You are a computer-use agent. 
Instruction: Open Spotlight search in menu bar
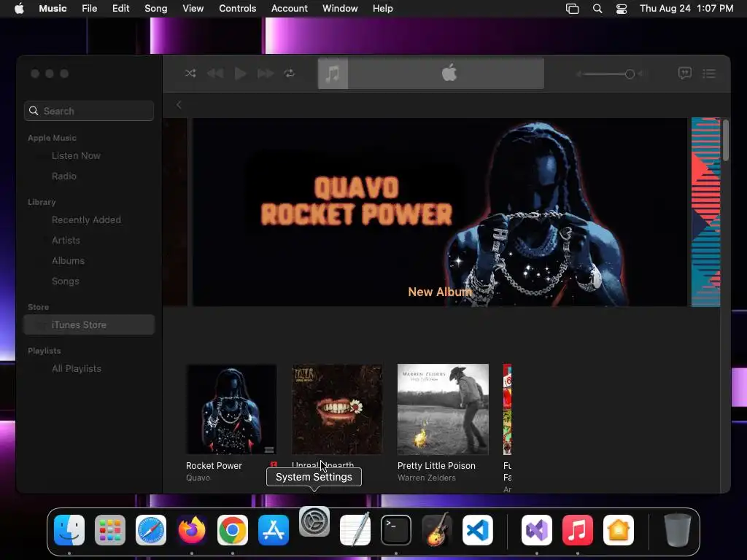(x=597, y=9)
